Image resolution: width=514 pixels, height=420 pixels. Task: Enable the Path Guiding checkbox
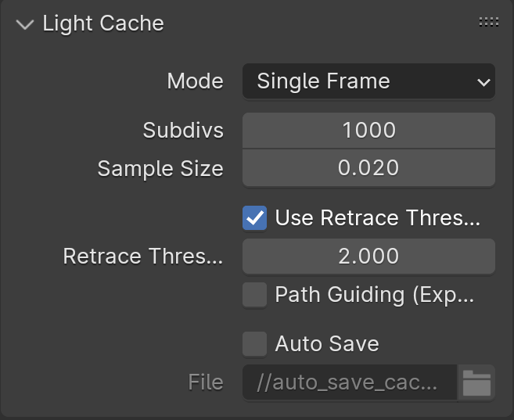click(255, 295)
